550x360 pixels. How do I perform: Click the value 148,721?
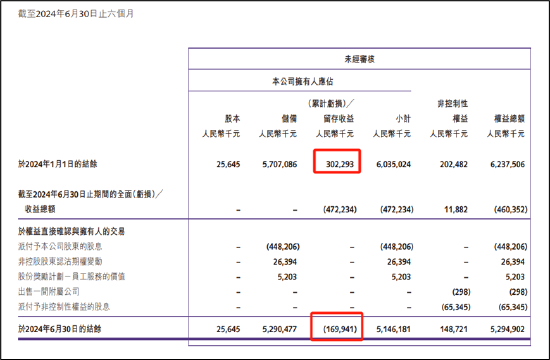[x=454, y=329]
